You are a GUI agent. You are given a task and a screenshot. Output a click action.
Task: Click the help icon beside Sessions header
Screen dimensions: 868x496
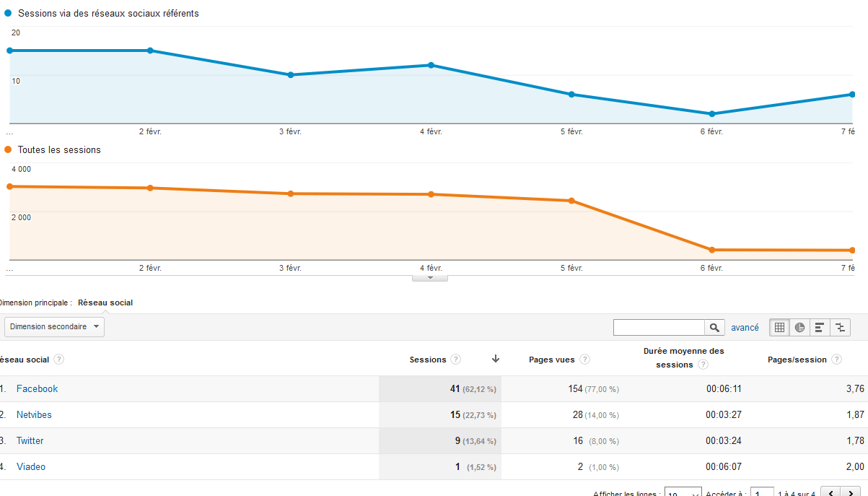[456, 360]
